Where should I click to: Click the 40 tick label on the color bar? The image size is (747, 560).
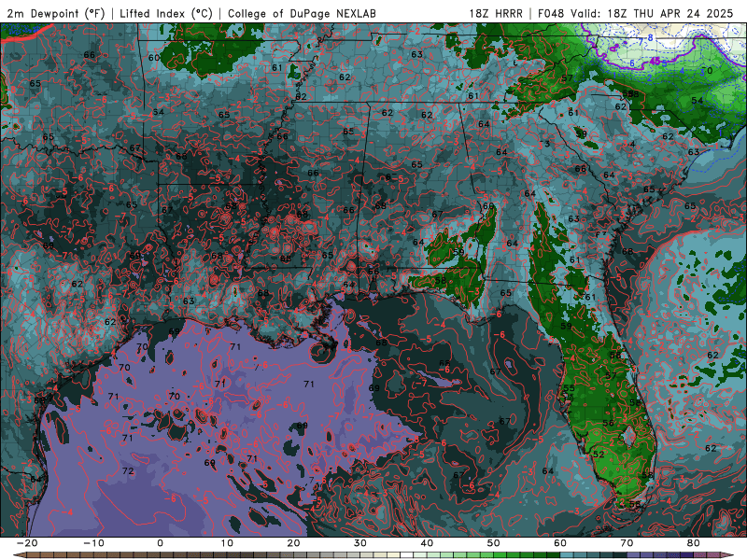click(427, 543)
